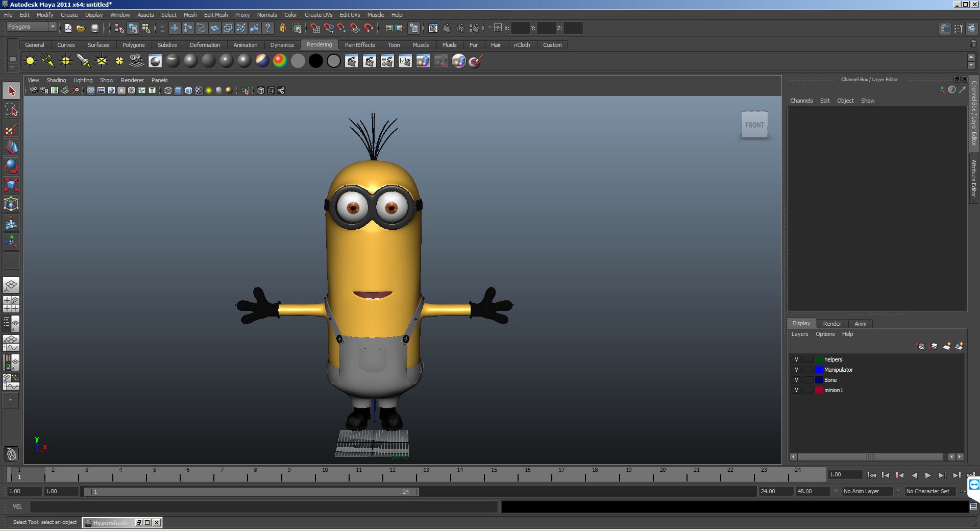Screen dimensions: 980x531
Task: Click the Hypershade minimized window title
Action: [x=110, y=522]
